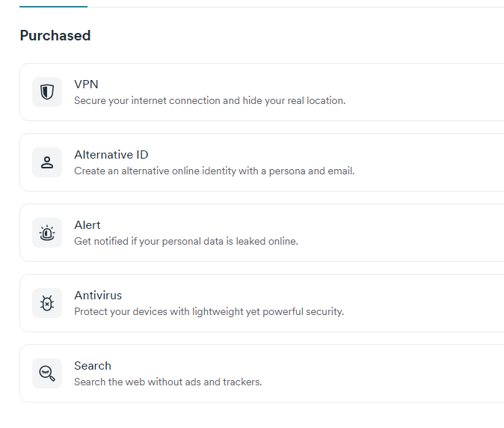Open the Alternative ID title
The image size is (504, 428).
111,155
